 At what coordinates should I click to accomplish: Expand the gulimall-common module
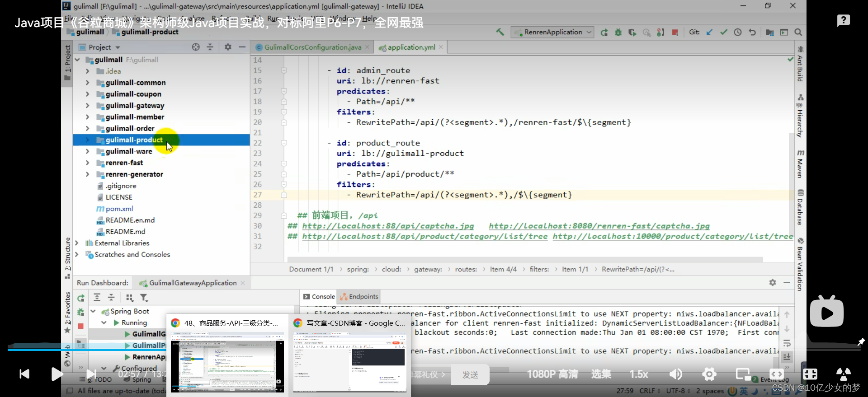click(x=88, y=83)
